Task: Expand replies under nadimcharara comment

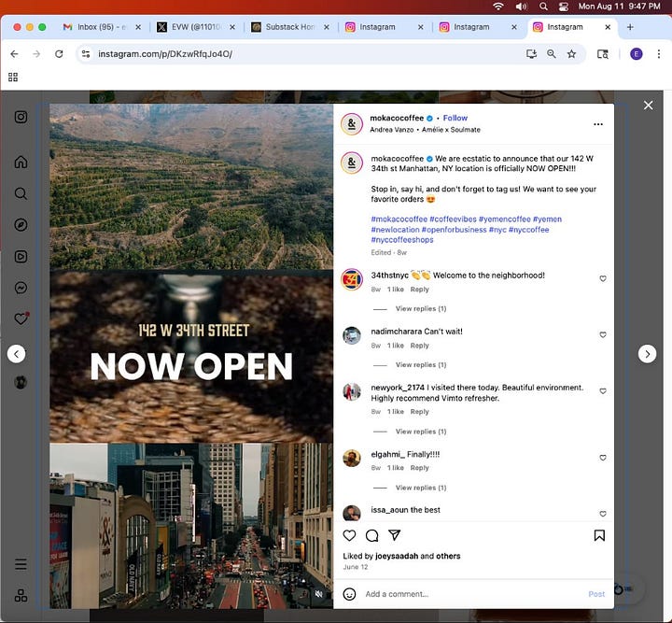Action: [x=420, y=364]
